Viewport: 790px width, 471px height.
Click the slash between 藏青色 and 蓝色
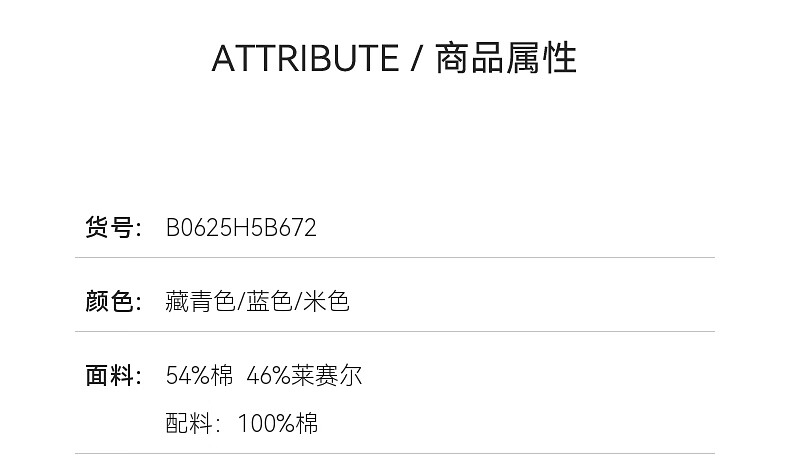[238, 302]
